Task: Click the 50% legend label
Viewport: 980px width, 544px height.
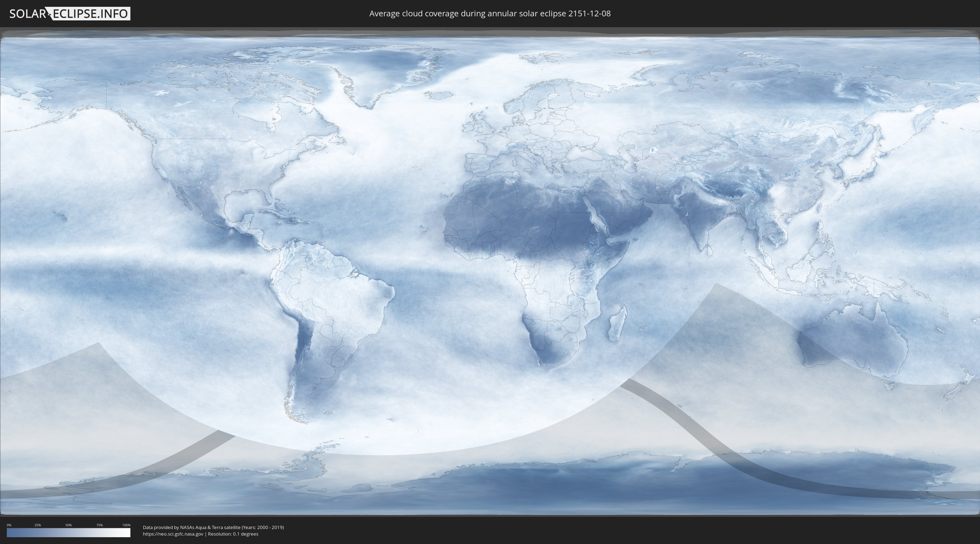Action: pyautogui.click(x=69, y=525)
